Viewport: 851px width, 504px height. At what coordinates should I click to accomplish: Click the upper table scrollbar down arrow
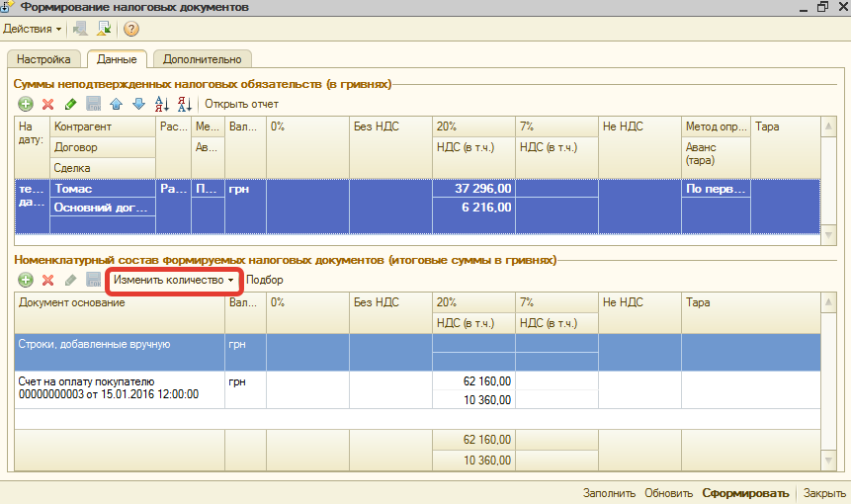829,235
